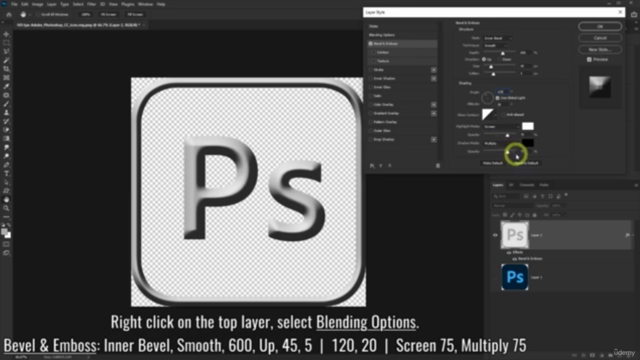
Task: Select the Pen tool
Action: click(6, 165)
